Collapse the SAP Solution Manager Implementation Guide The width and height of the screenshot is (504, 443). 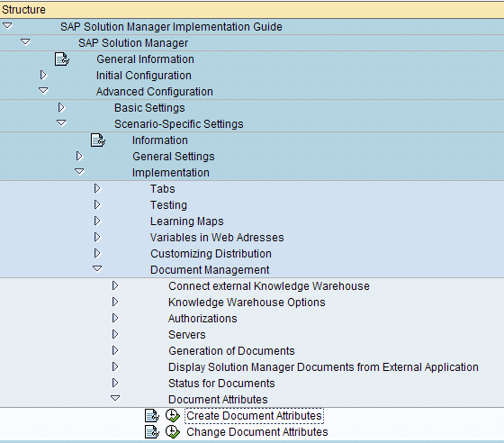[x=7, y=26]
